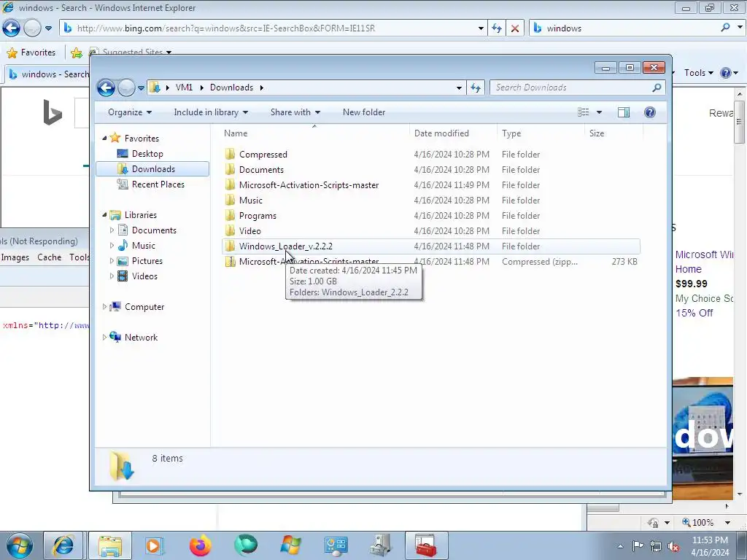Screen dimensions: 747x560
Task: Select Computer in navigation pane
Action: [144, 307]
